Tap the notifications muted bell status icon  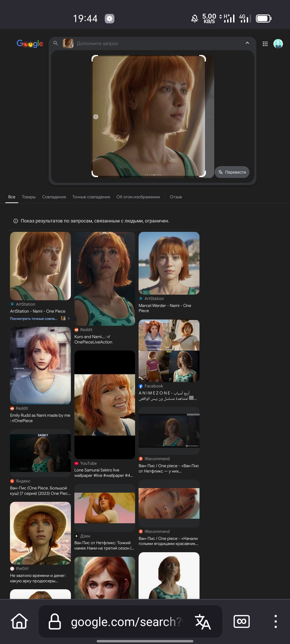(x=195, y=19)
